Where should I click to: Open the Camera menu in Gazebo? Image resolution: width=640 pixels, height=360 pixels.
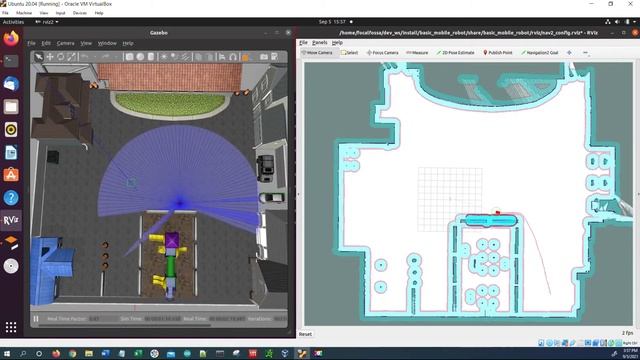pos(65,43)
